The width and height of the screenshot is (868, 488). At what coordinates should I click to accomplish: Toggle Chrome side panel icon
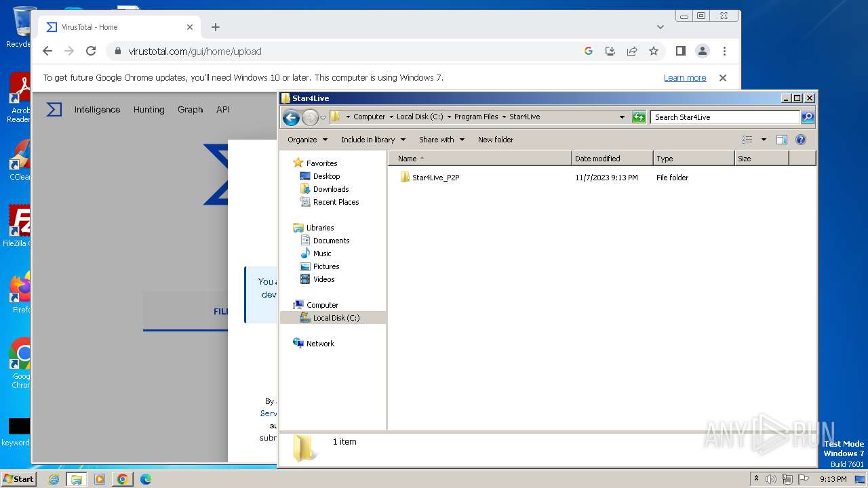681,51
